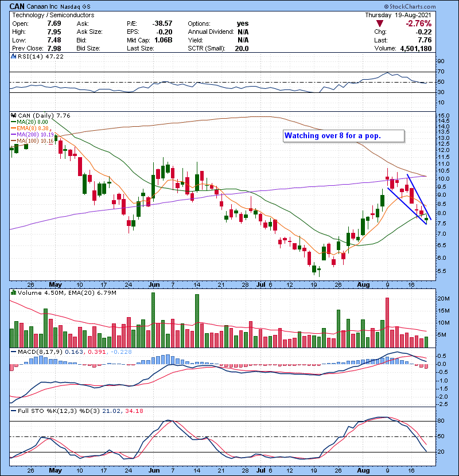Click the date Thursday 19-Aug-2021
459x476 pixels.
tap(398, 15)
